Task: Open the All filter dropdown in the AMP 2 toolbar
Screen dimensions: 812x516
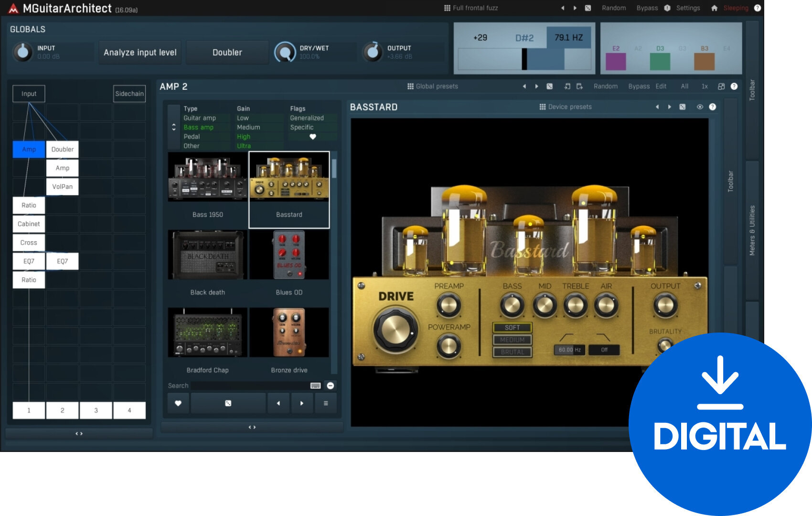Action: click(684, 86)
